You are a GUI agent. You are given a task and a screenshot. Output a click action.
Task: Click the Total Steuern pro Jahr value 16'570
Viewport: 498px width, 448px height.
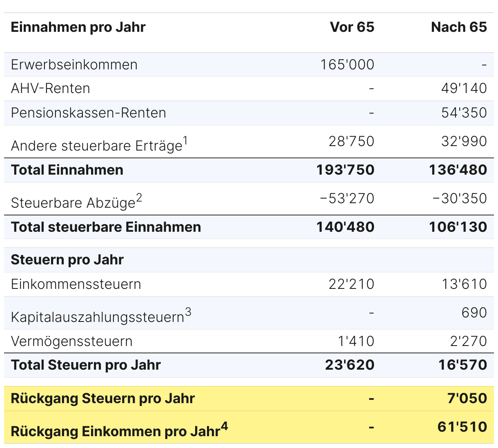pyautogui.click(x=462, y=365)
